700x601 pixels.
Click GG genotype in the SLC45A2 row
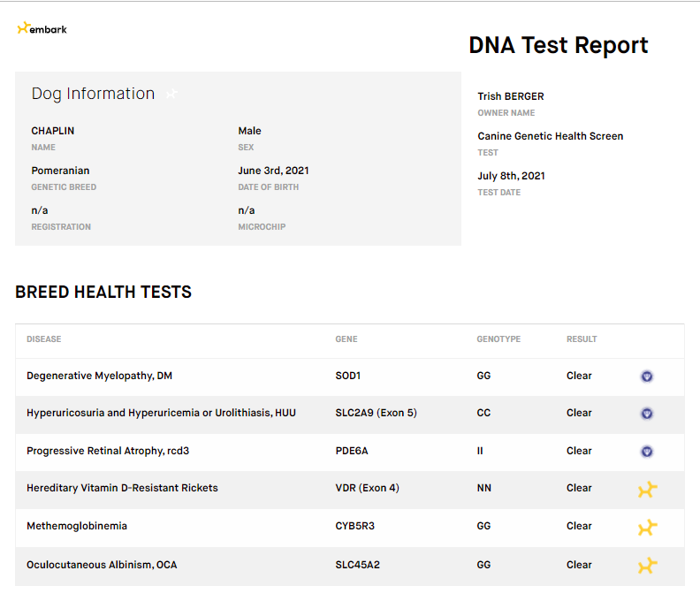(483, 565)
